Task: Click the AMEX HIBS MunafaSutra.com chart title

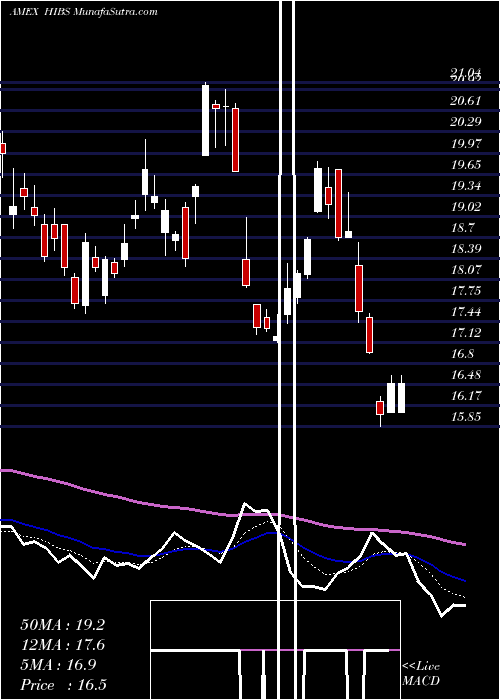Action: click(x=83, y=12)
